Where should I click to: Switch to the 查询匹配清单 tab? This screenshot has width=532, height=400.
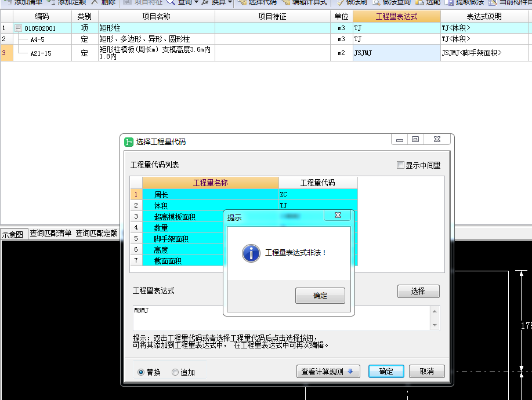(50, 233)
